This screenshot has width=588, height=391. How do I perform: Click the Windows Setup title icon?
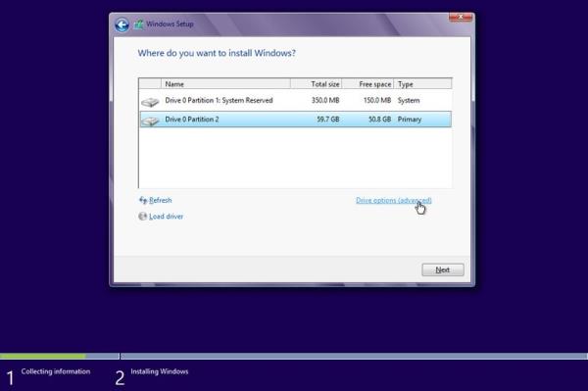click(139, 24)
